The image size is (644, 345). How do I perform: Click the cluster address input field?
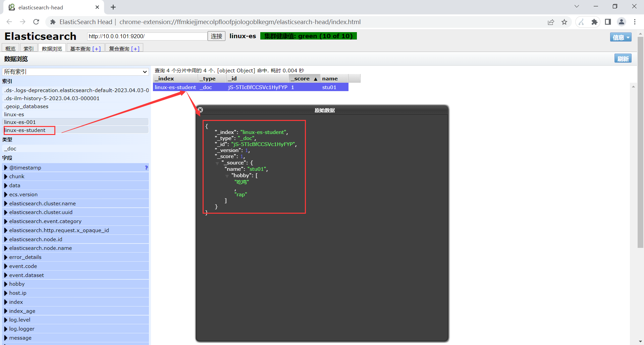(147, 36)
